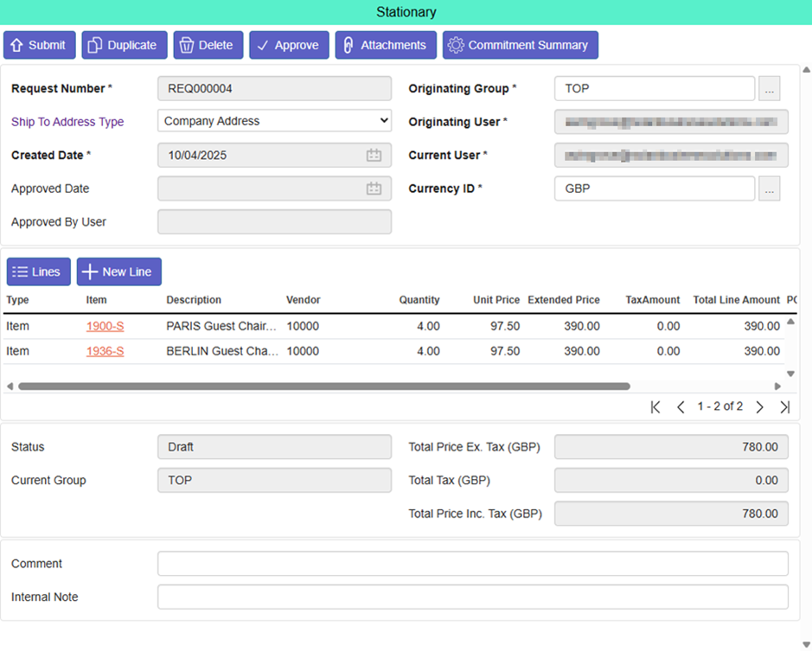Click the calendar icon beside Created Date

click(375, 156)
